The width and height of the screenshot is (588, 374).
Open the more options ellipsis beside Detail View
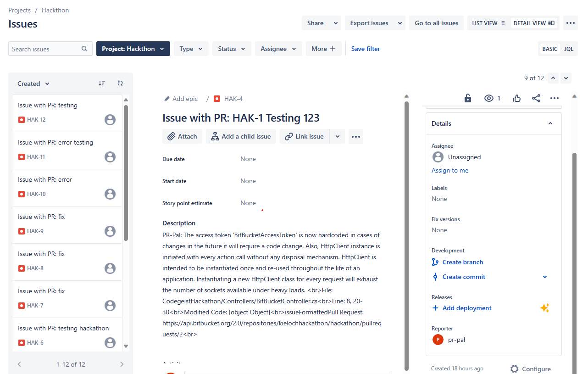(570, 23)
